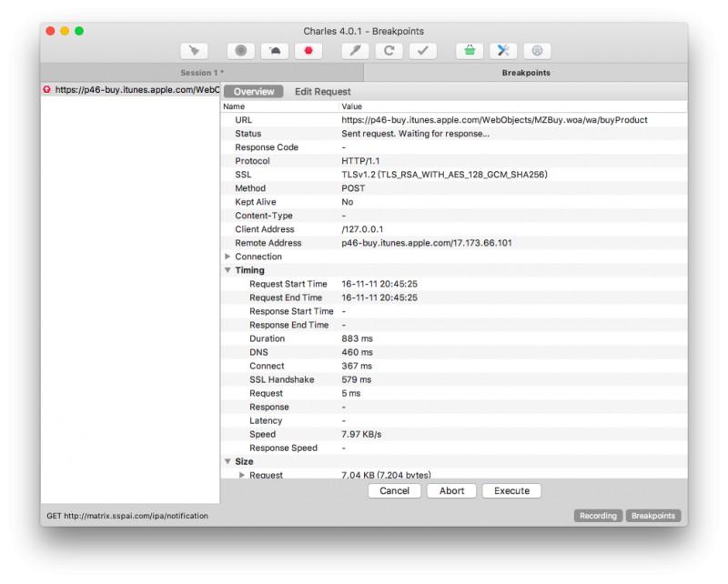Collapse the Timing section
Screen dimensions: 728x584
[x=227, y=270]
